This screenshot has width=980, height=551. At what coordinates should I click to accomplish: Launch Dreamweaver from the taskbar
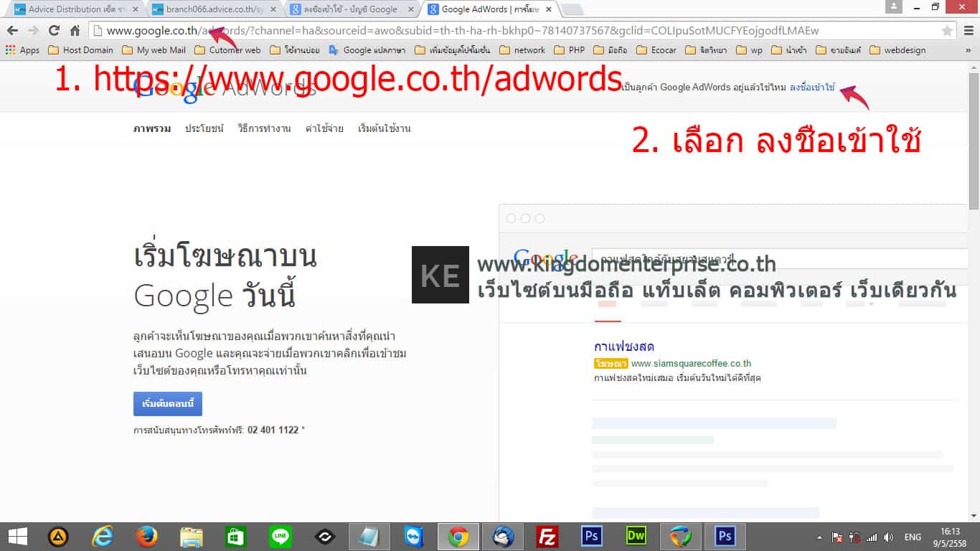(x=636, y=536)
